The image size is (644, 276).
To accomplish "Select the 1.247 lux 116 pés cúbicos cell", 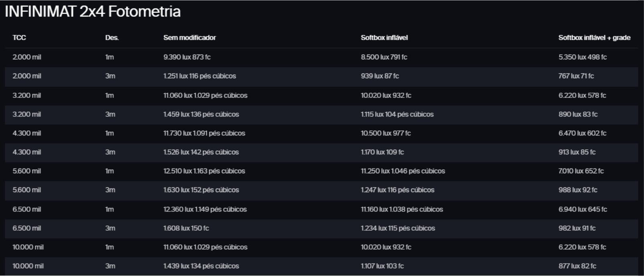I will pos(397,190).
